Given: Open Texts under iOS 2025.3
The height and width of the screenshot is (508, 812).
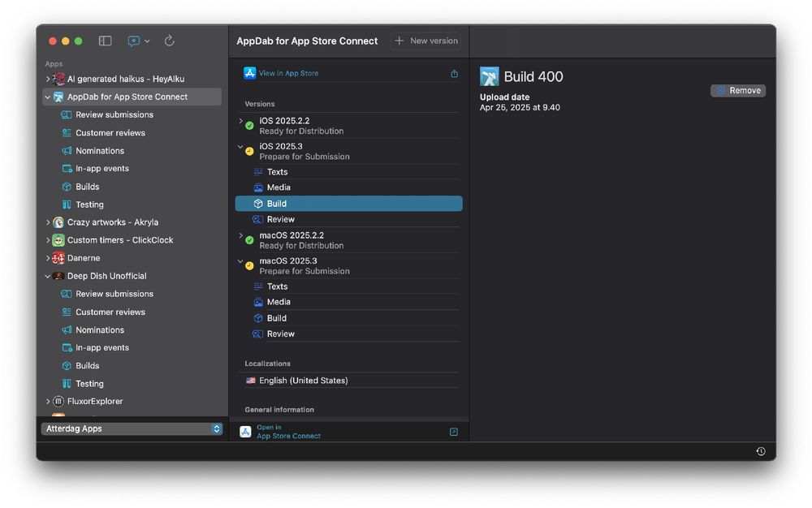Looking at the screenshot, I should [348, 172].
